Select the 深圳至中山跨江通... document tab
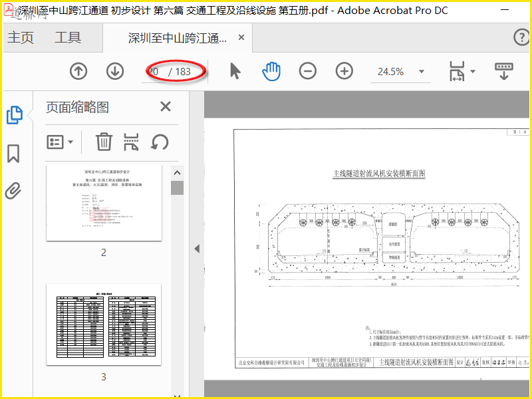 coord(177,38)
